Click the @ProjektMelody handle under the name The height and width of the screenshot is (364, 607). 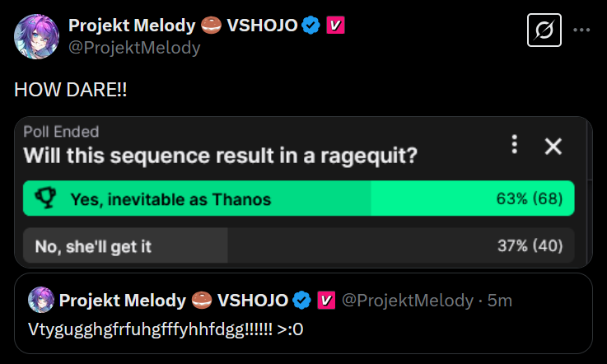click(x=134, y=48)
